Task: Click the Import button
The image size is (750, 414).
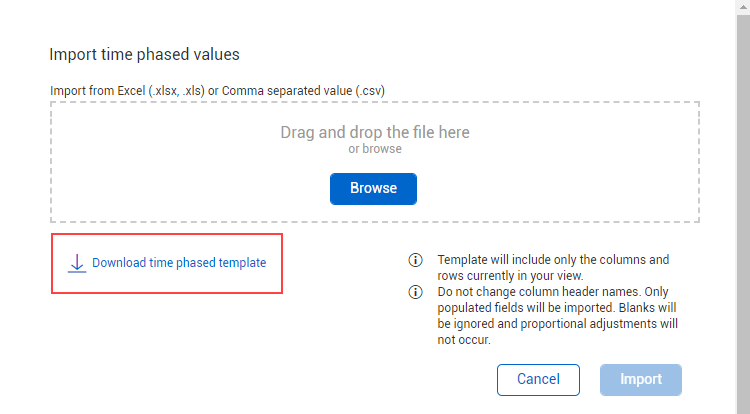Action: pyautogui.click(x=640, y=379)
